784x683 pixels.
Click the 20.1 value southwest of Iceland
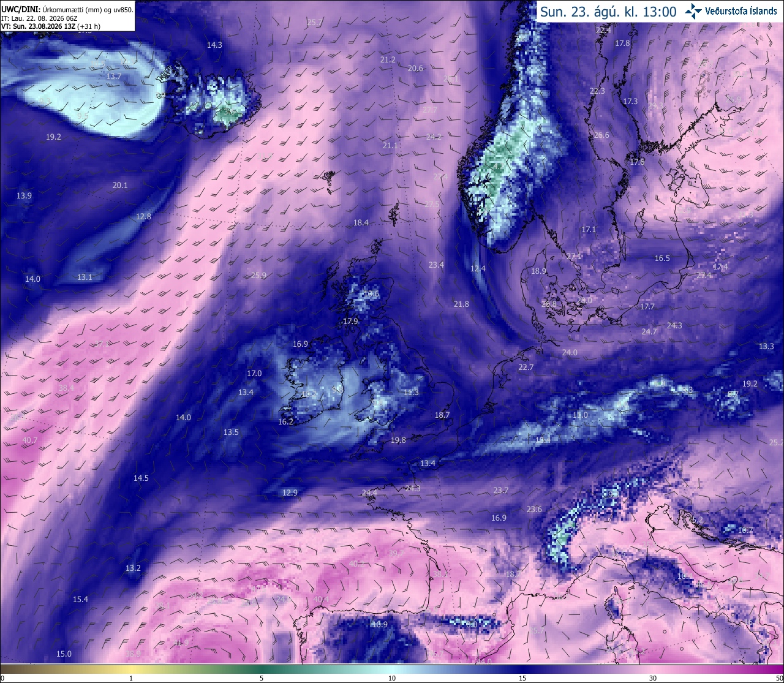coord(120,185)
